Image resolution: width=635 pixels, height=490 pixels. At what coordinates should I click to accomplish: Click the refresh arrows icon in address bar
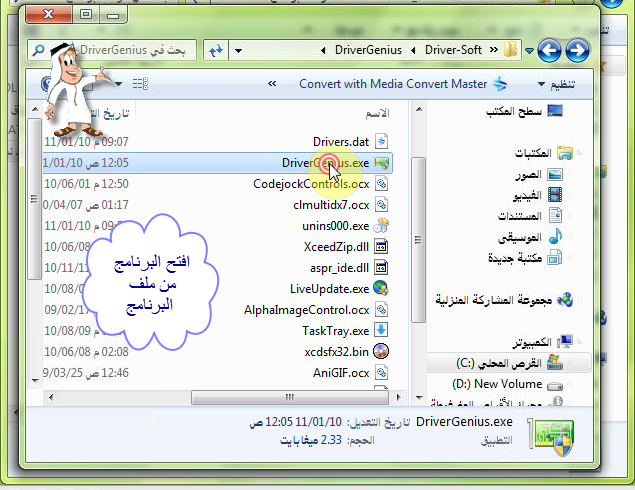216,51
